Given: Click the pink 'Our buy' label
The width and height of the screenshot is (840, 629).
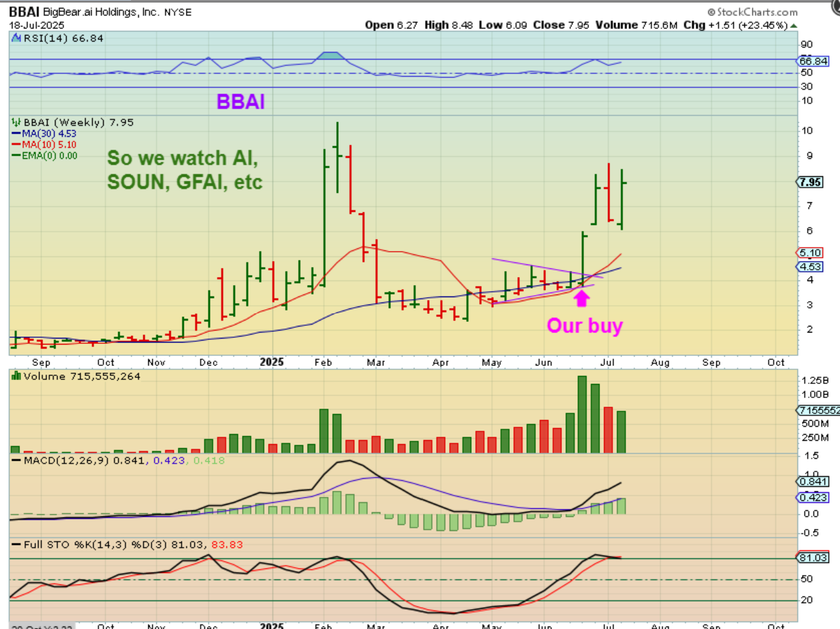Looking at the screenshot, I should click(585, 326).
